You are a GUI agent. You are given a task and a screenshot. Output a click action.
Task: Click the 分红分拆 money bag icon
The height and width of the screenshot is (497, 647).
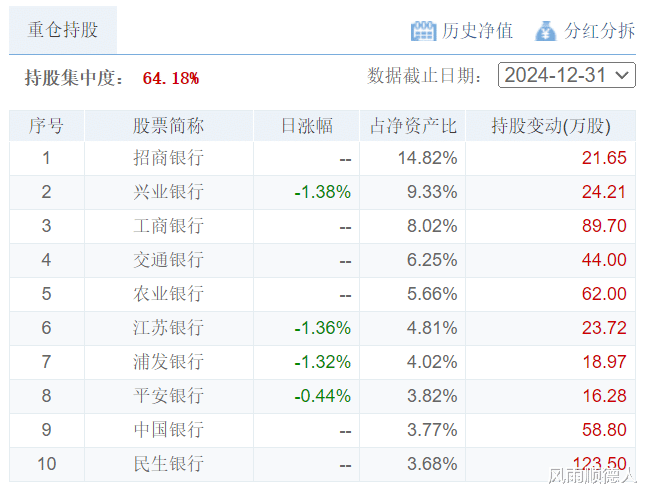[x=545, y=31]
